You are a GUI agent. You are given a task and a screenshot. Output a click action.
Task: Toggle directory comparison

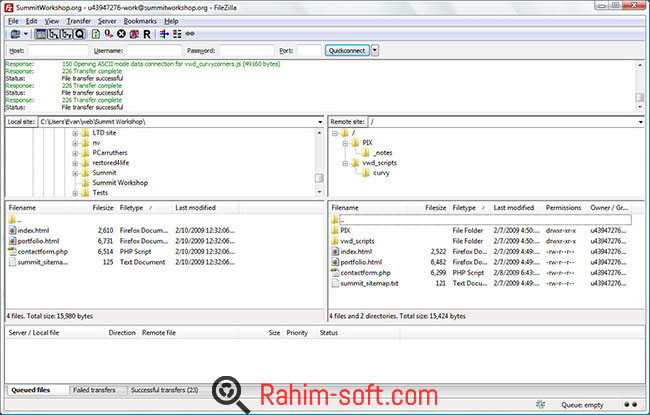click(x=177, y=34)
